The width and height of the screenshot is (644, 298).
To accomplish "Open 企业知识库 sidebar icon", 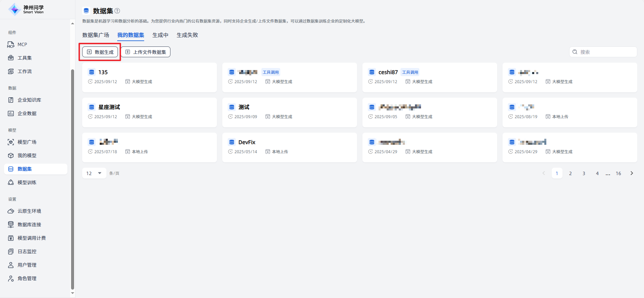I will (x=11, y=100).
